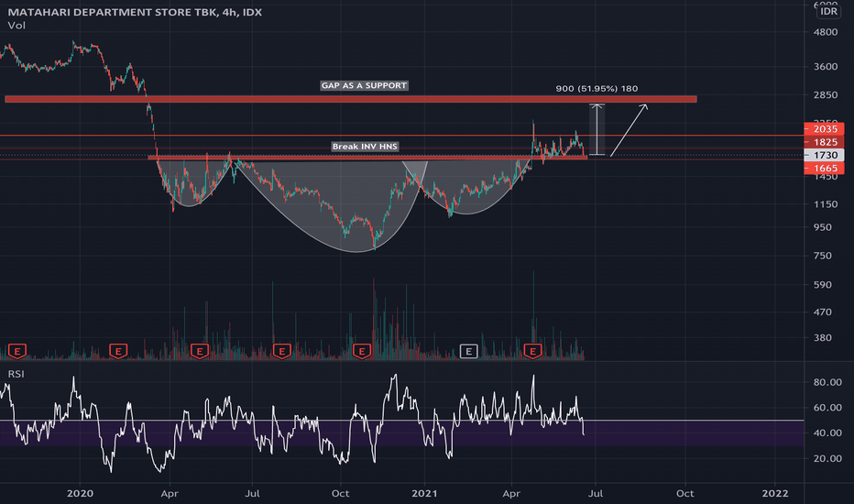This screenshot has height=504, width=854.
Task: Click the 2020 date axis label
Action: click(80, 493)
